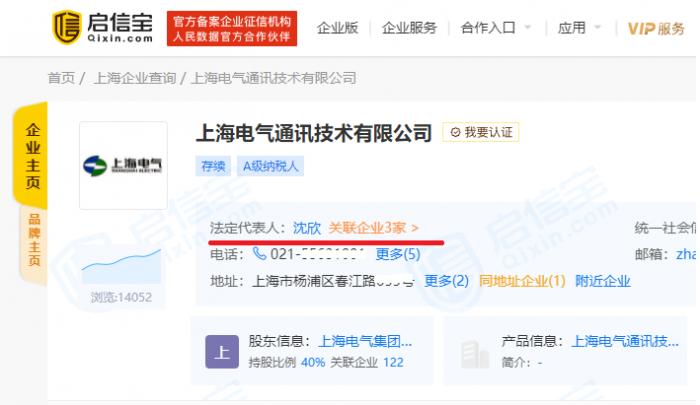Screen dimensions: 700x405
Task: Click the 上海电气 company logo thumbnail
Action: [123, 166]
